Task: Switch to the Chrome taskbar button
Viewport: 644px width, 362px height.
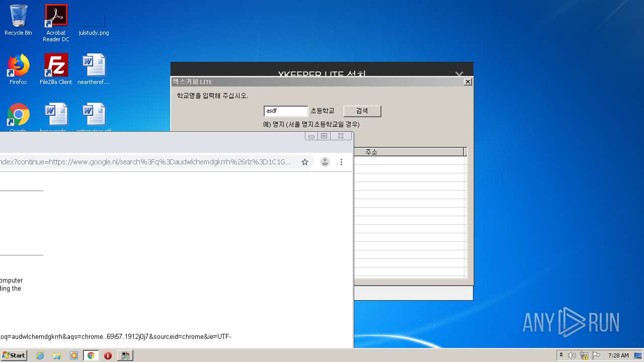Action: click(91, 355)
